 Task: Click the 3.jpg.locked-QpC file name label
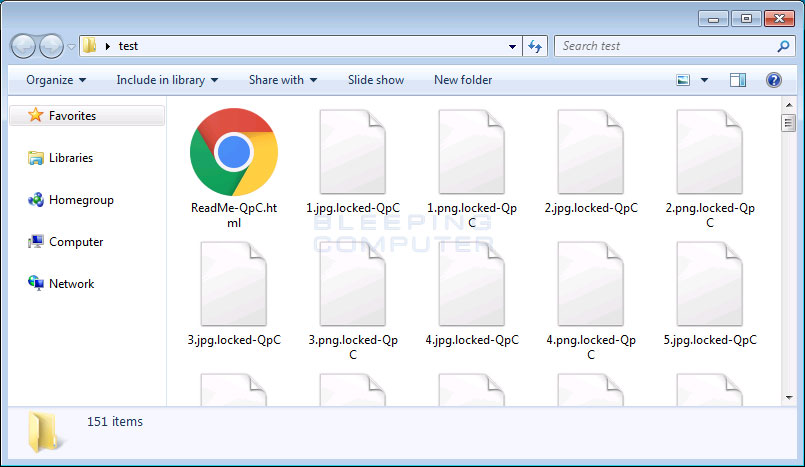tap(234, 340)
